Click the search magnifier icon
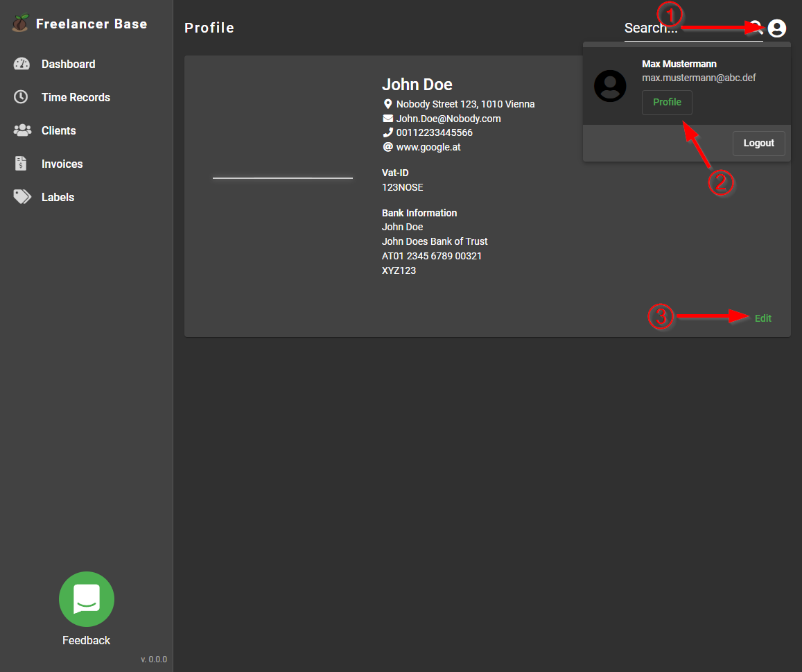The image size is (802, 672). pyautogui.click(x=756, y=27)
